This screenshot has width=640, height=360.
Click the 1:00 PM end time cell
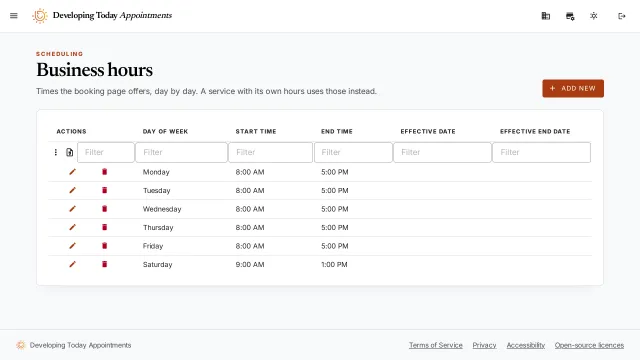tap(334, 264)
